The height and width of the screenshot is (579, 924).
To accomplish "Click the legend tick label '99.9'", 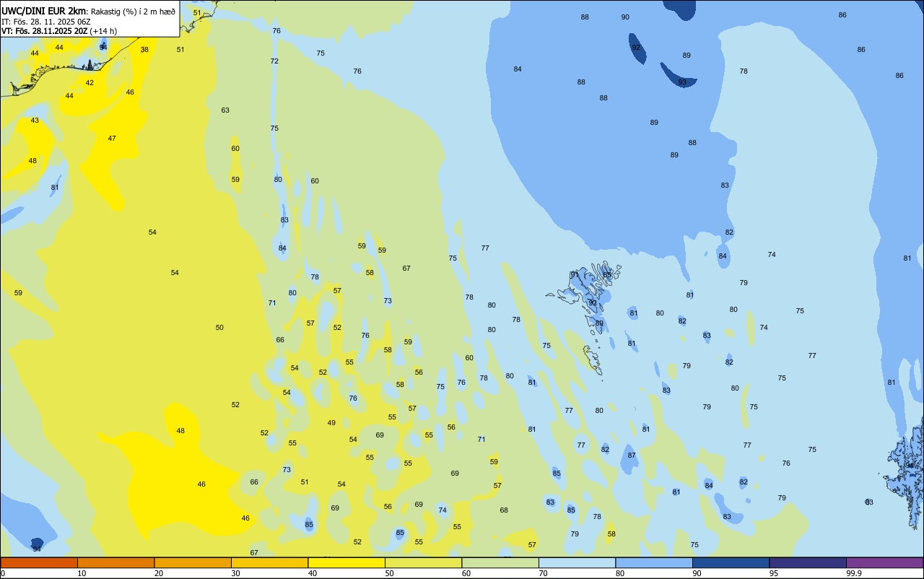I will 854,573.
